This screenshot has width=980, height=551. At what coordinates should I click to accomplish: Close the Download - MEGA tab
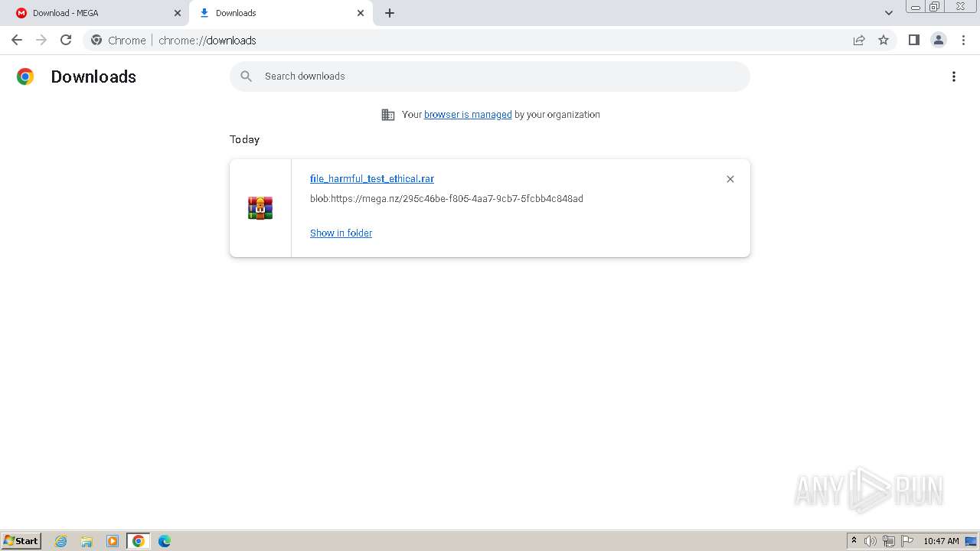178,13
